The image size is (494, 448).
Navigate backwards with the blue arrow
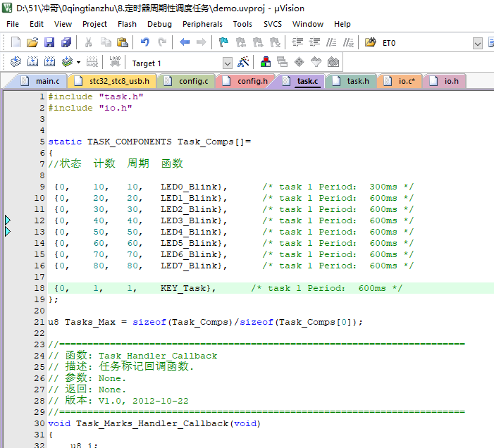(x=185, y=43)
